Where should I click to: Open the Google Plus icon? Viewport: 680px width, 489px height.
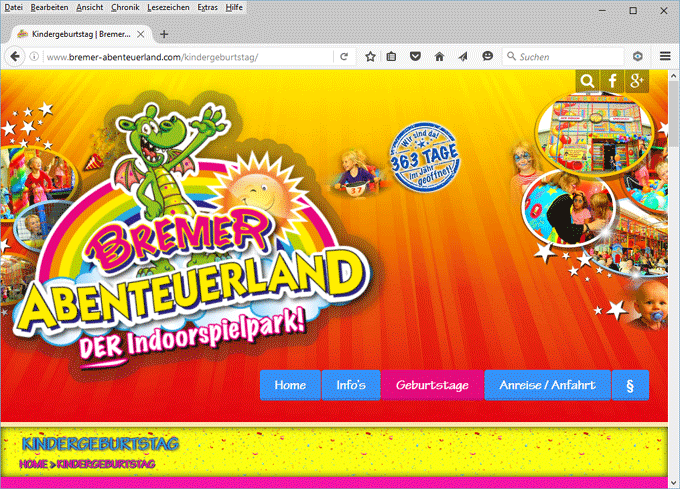pos(637,81)
